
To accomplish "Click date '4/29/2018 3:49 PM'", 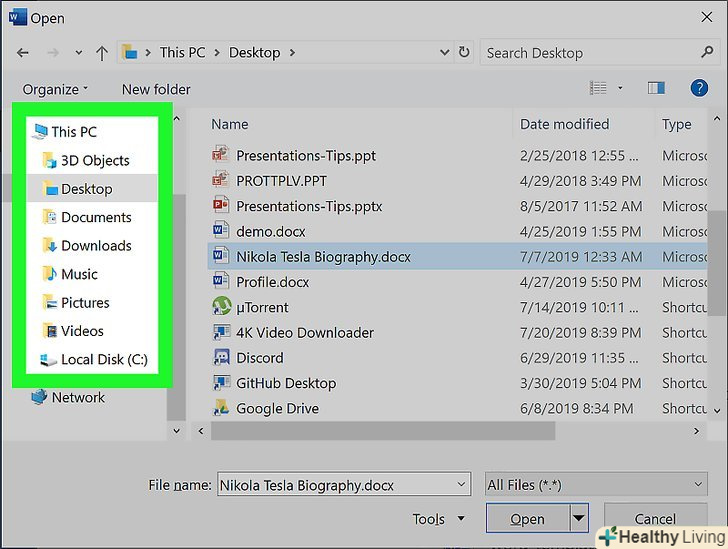I will (x=580, y=181).
